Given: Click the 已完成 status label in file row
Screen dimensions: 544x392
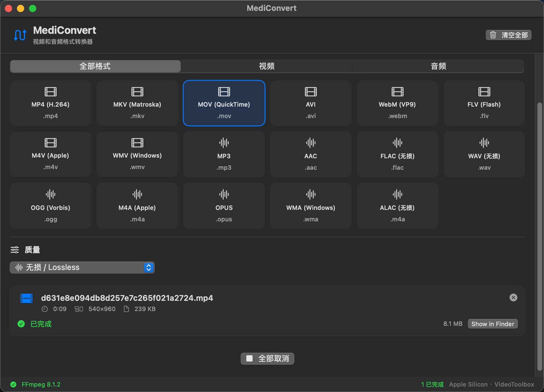Looking at the screenshot, I should click(x=41, y=324).
